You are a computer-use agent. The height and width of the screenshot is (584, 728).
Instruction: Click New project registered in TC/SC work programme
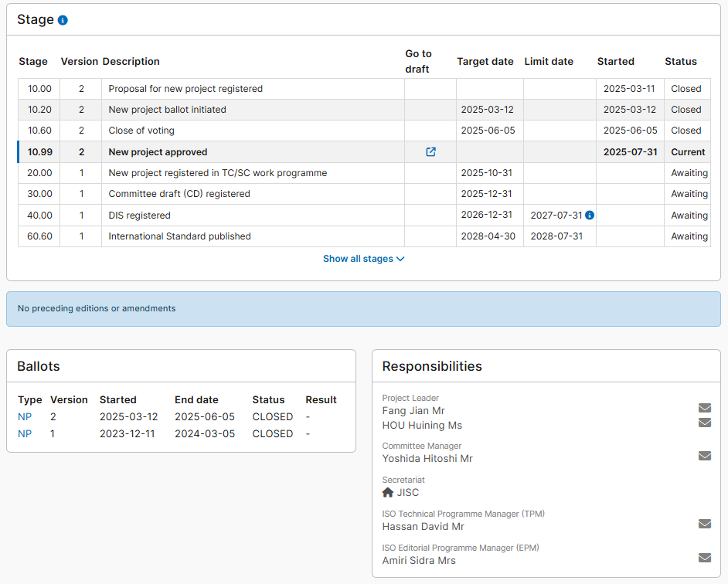coord(218,173)
